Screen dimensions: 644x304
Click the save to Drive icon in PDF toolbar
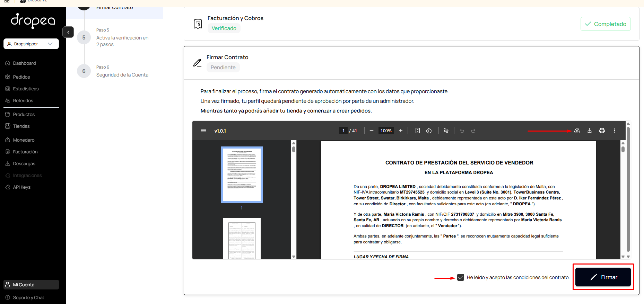point(577,131)
